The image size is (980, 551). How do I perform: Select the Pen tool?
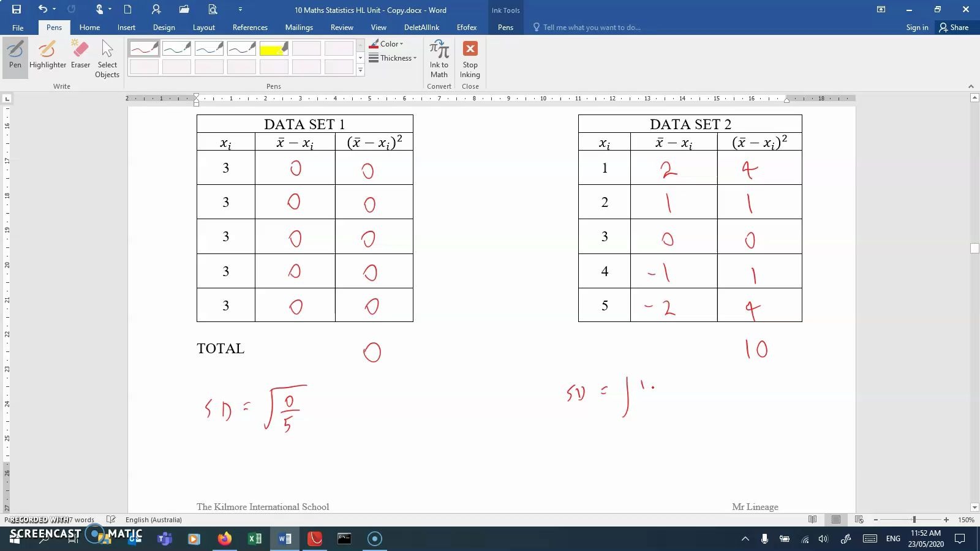click(x=15, y=55)
